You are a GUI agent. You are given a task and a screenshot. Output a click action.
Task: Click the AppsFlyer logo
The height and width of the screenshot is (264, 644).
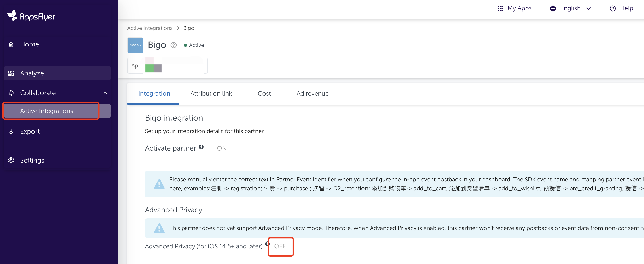pyautogui.click(x=31, y=16)
